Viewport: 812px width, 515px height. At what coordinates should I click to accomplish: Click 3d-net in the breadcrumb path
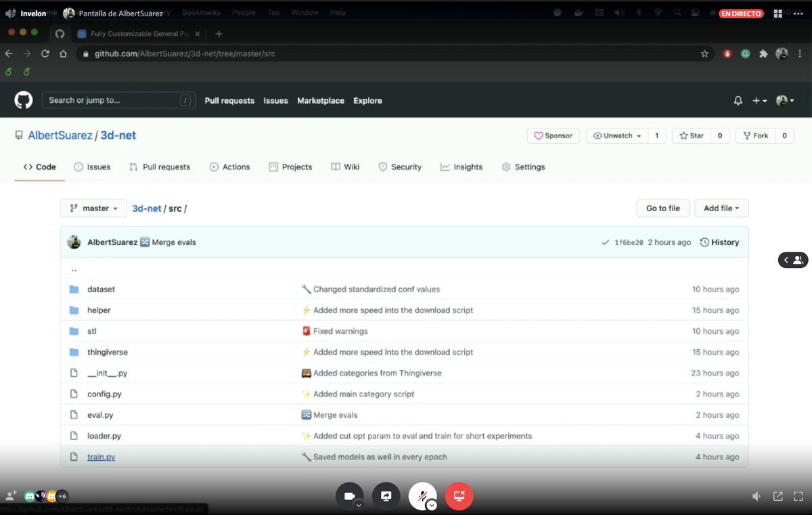click(147, 208)
